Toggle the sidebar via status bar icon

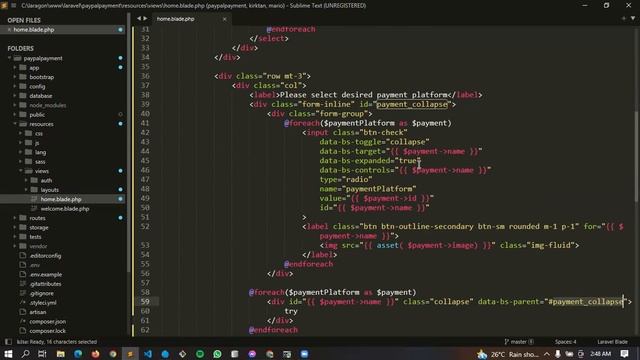(x=8, y=342)
